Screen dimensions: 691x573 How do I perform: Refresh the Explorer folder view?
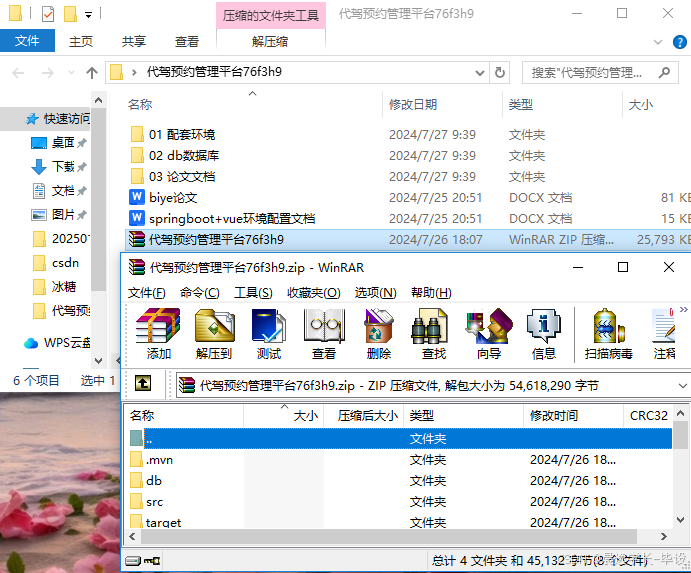coord(500,72)
